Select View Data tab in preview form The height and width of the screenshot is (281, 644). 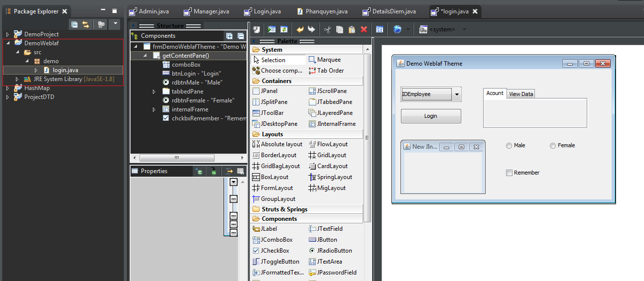point(521,94)
